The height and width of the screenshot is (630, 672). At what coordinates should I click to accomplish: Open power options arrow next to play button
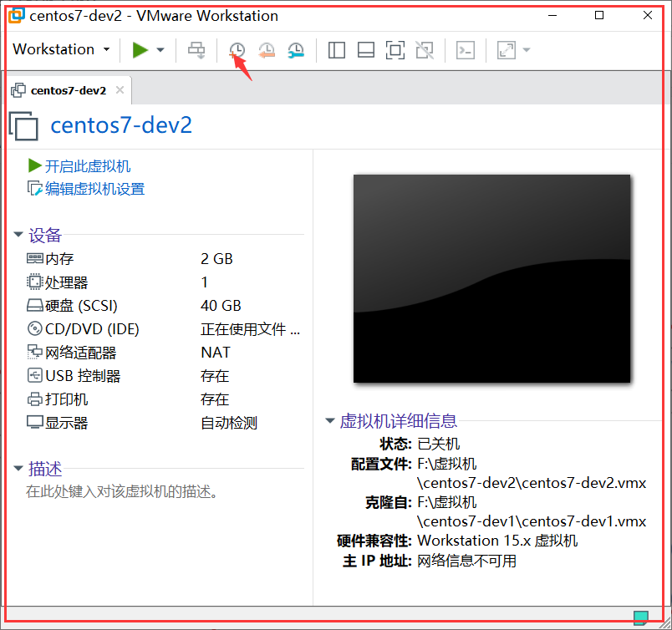click(x=160, y=50)
